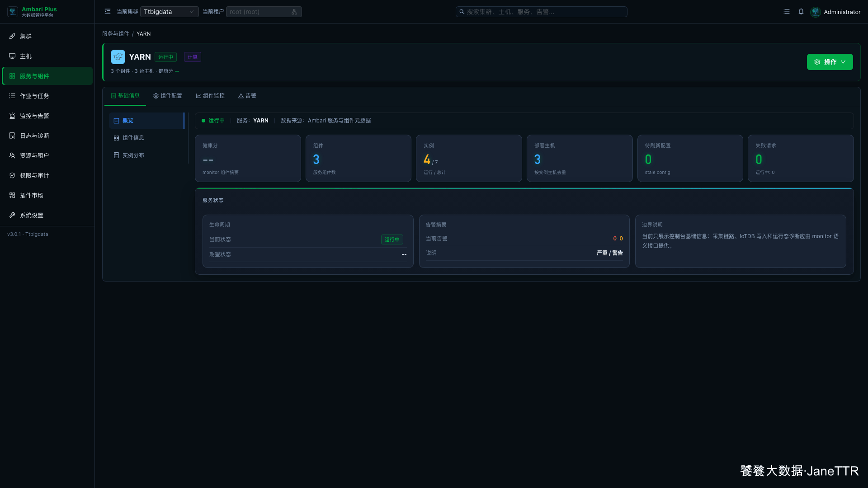Click the 运行中 badge next to the YARN title
868x488 pixels.
coord(165,57)
